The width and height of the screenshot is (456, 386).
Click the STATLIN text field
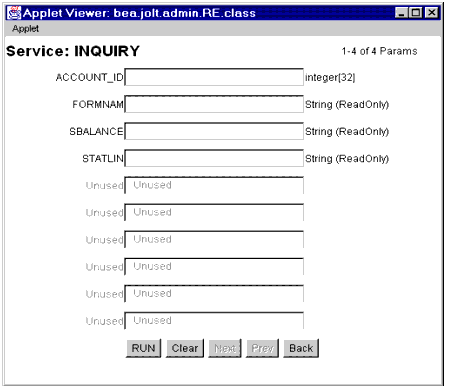click(x=214, y=158)
